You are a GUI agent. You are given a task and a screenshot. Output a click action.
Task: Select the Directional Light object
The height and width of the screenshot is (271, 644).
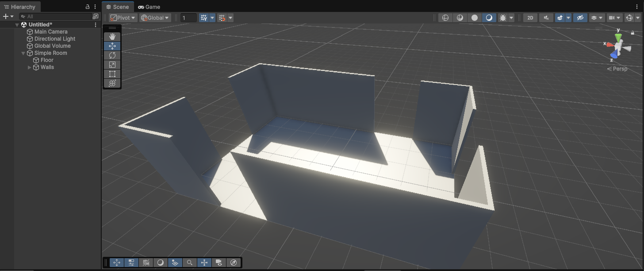54,39
